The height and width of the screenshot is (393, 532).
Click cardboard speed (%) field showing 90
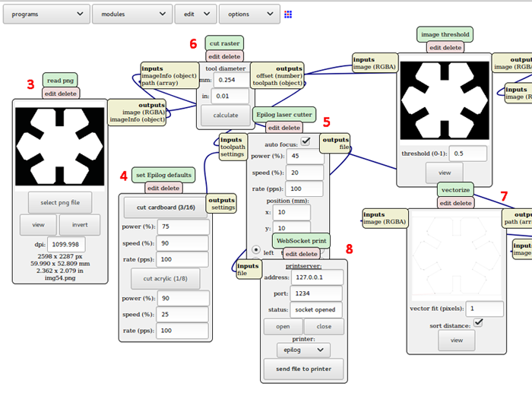coord(182,243)
